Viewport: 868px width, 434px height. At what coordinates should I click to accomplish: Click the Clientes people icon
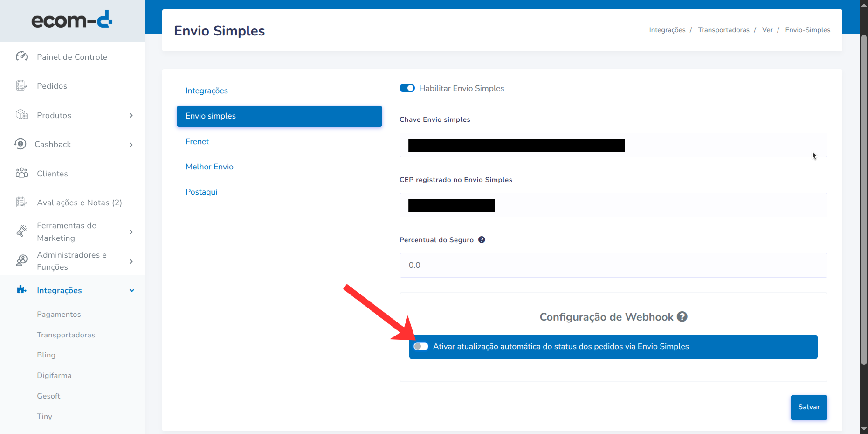(x=21, y=173)
